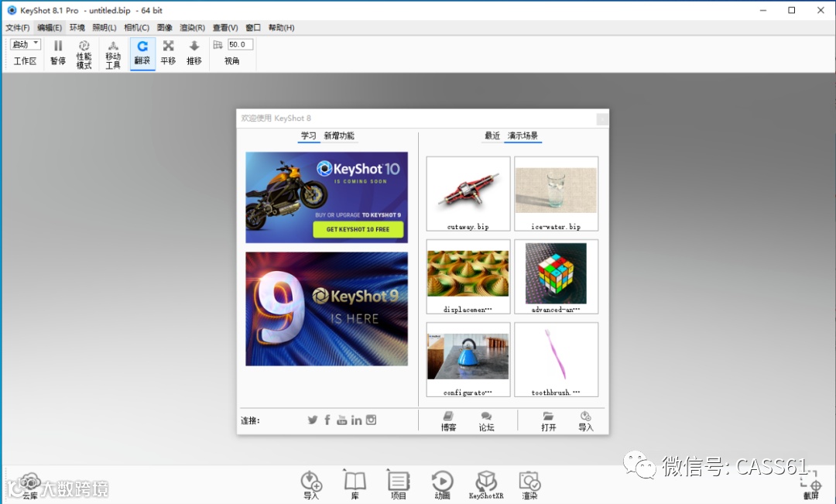Open the KeyShot 9 IS HERE banner
Screen dimensions: 836x504
327,309
